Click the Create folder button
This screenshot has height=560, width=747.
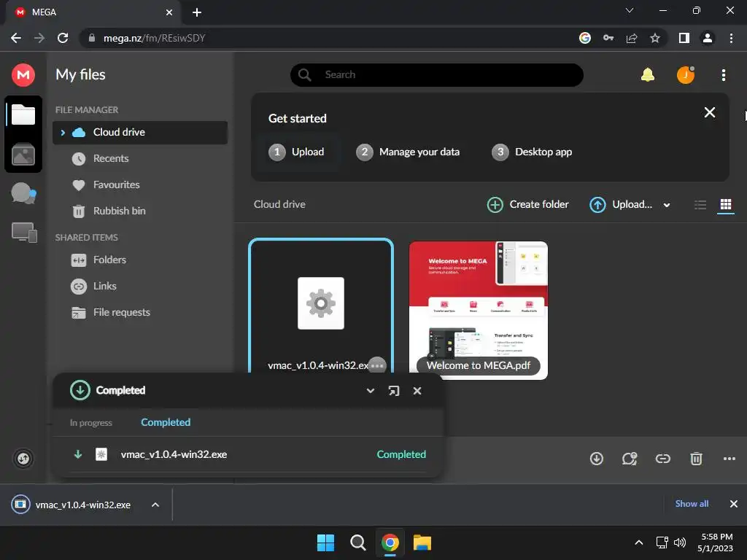pos(528,205)
